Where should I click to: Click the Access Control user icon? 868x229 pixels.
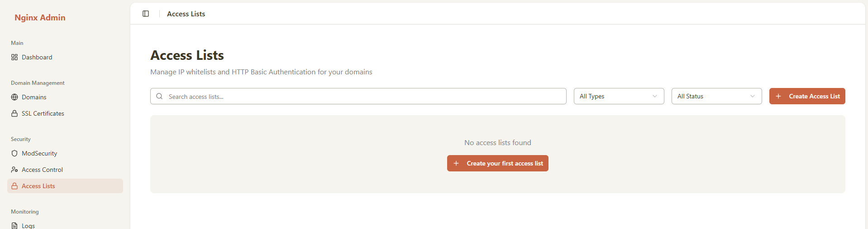(14, 170)
